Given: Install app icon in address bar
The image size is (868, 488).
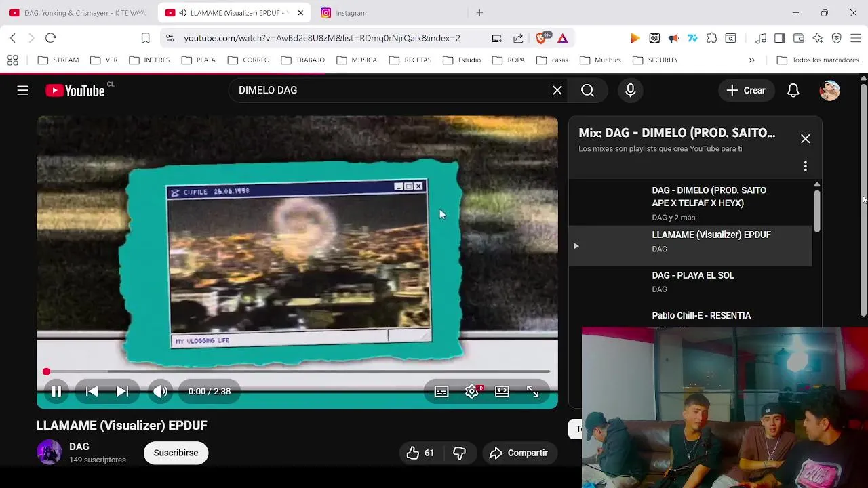Looking at the screenshot, I should (497, 38).
